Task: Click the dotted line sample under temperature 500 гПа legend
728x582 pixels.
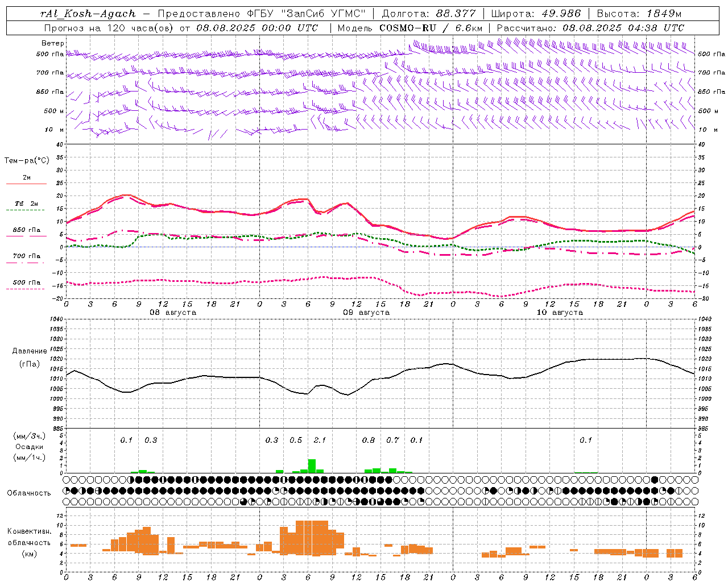Action: click(x=25, y=289)
